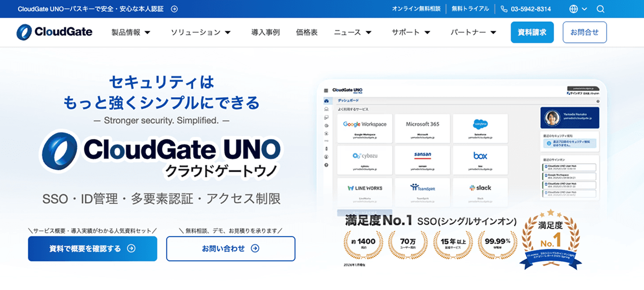The height and width of the screenshot is (290, 644).
Task: Click the arrow icon in the 資料で概要を確認する button
Action: [x=131, y=248]
